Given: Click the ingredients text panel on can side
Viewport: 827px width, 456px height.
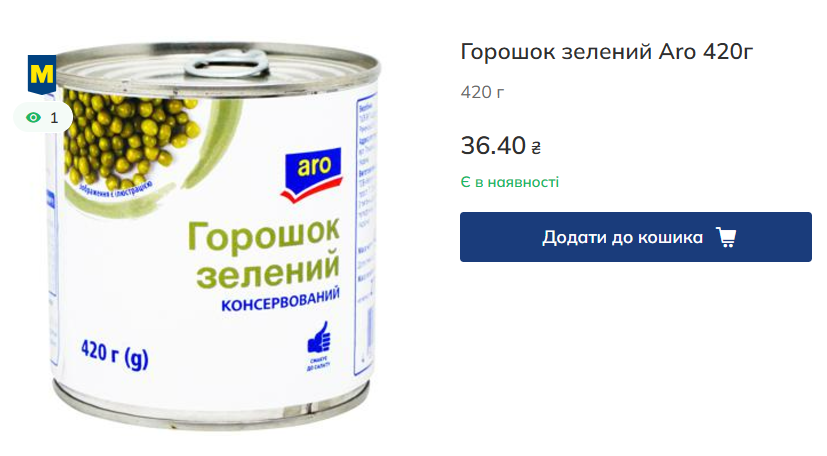Looking at the screenshot, I should click(366, 232).
